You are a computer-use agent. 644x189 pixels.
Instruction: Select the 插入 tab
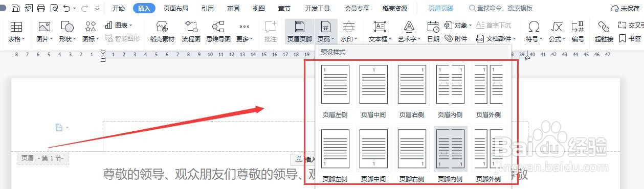[144, 8]
